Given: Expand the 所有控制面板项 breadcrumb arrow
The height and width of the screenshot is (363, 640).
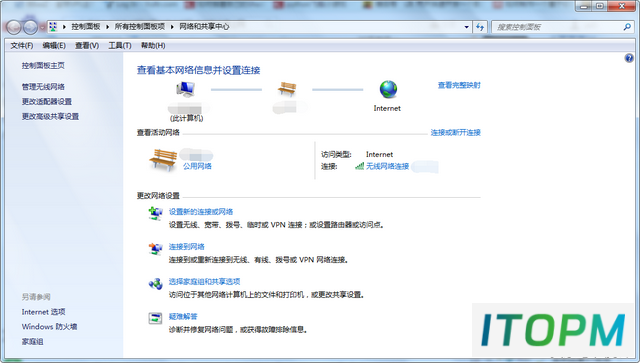Looking at the screenshot, I should [172, 27].
